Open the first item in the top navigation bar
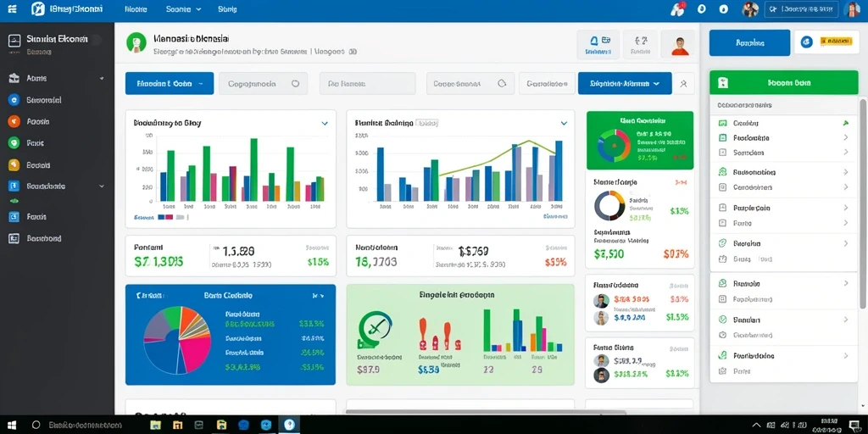This screenshot has height=434, width=868. [x=136, y=9]
